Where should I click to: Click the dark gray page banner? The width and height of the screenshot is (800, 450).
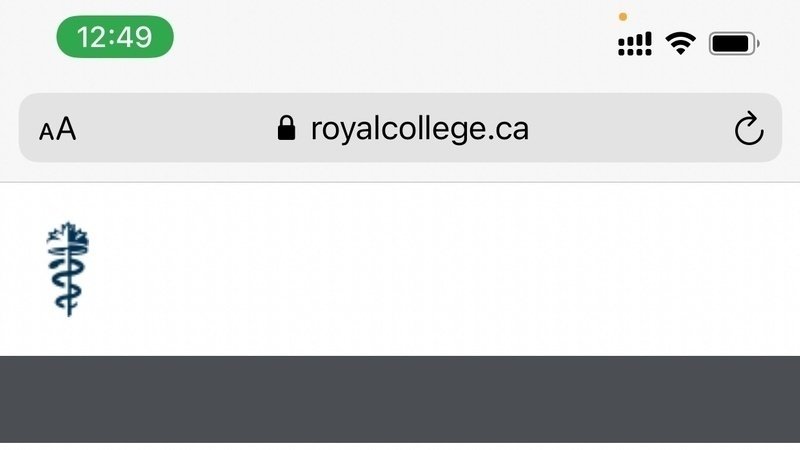tap(400, 399)
